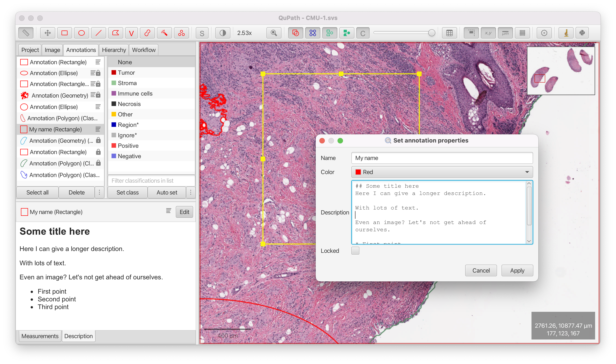Open the Preferences gear icon
Viewport: 616px width, 364px height.
pyautogui.click(x=544, y=33)
